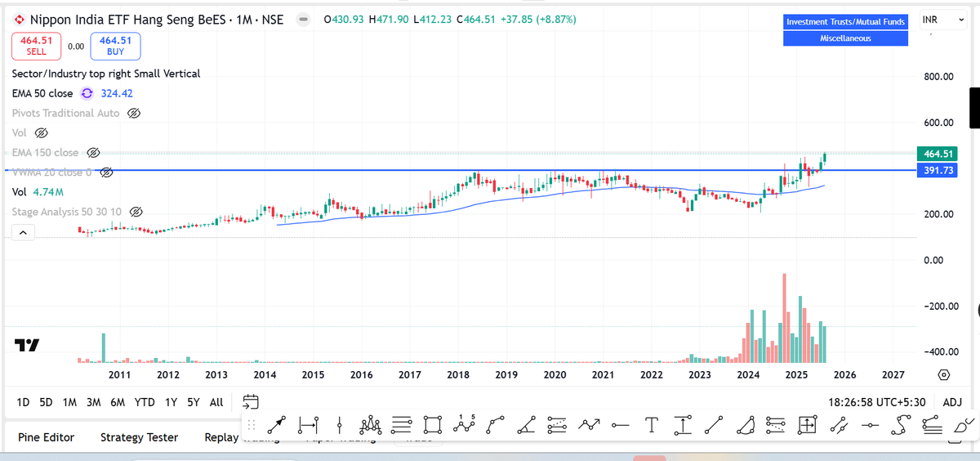
Task: Click the 391.73 horizontal line price label
Action: [x=937, y=170]
